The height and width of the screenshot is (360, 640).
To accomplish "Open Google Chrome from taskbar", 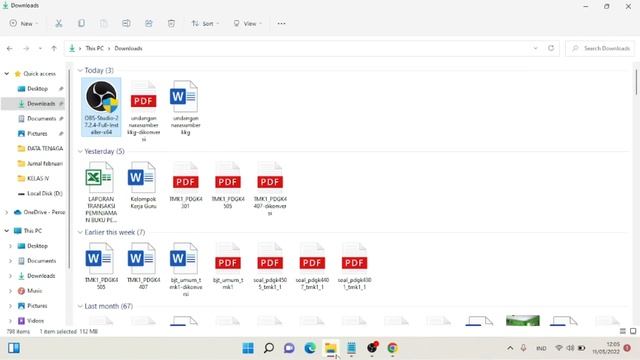I will [x=393, y=348].
